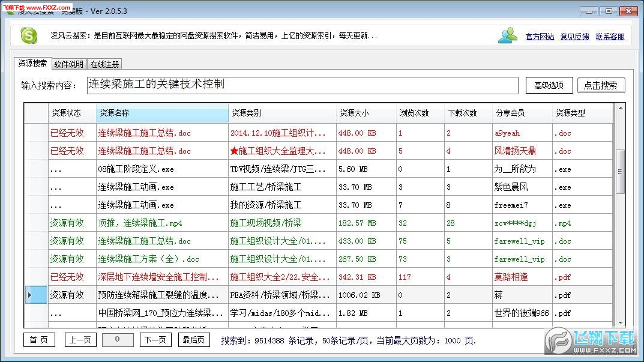644x362 pixels.
Task: Open the 意见反馈 link
Action: (x=574, y=37)
